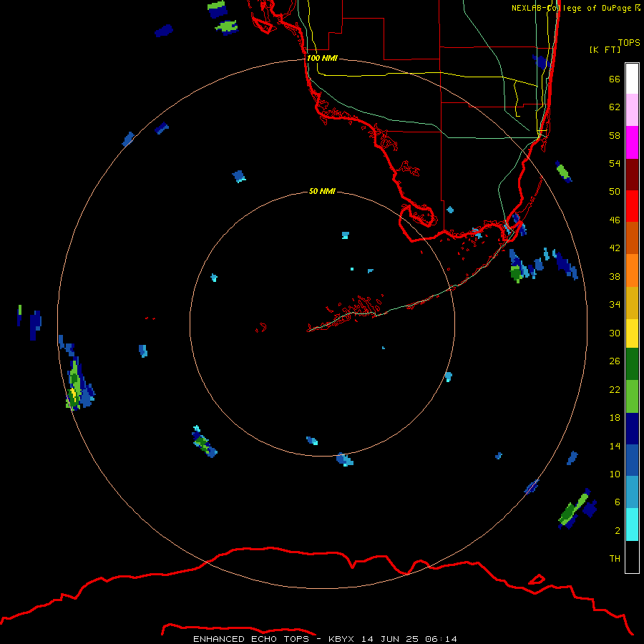Click the legend value 6 beside the scale
The width and height of the screenshot is (644, 644).
click(618, 502)
